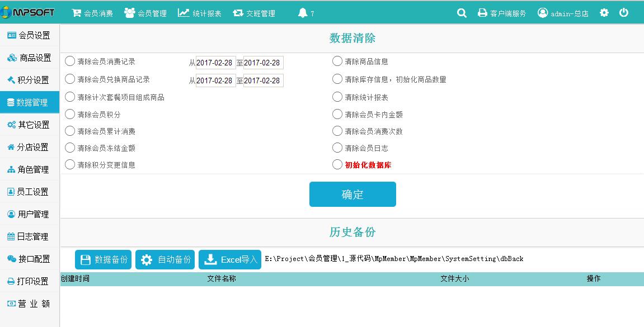644x327 pixels.
Task: Open 会员消费 top menu
Action: coord(92,13)
